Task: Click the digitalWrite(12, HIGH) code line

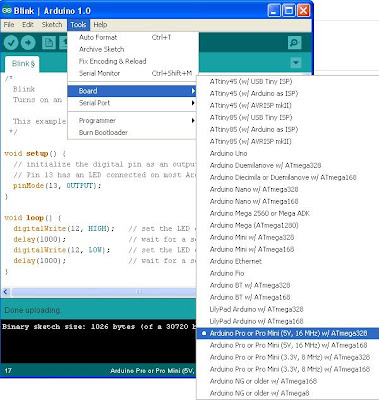Action: coord(64,229)
